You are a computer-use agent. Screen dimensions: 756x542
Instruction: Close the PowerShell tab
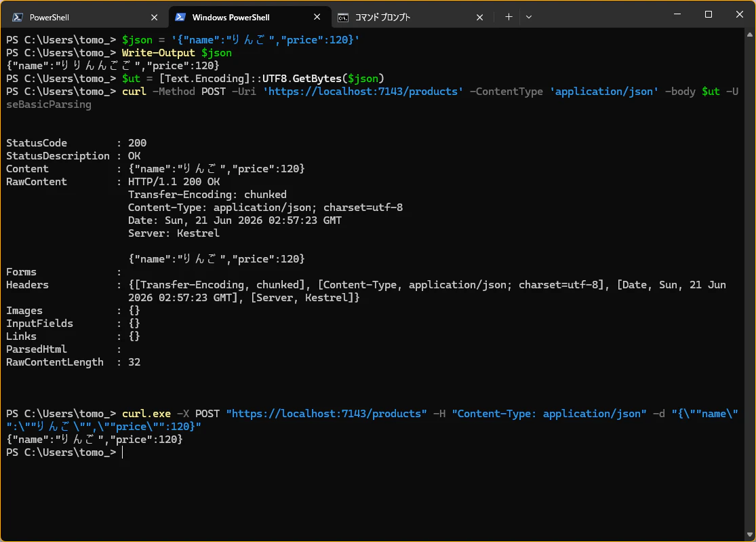pos(155,18)
